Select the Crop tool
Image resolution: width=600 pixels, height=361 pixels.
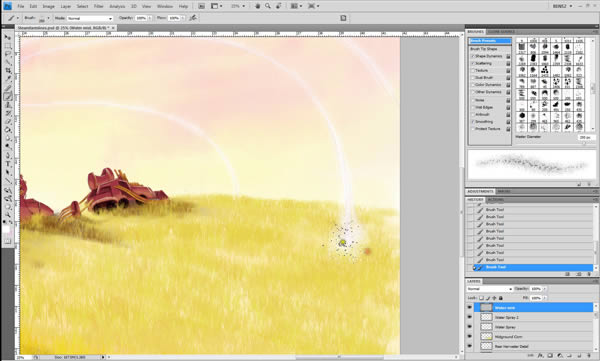click(7, 70)
